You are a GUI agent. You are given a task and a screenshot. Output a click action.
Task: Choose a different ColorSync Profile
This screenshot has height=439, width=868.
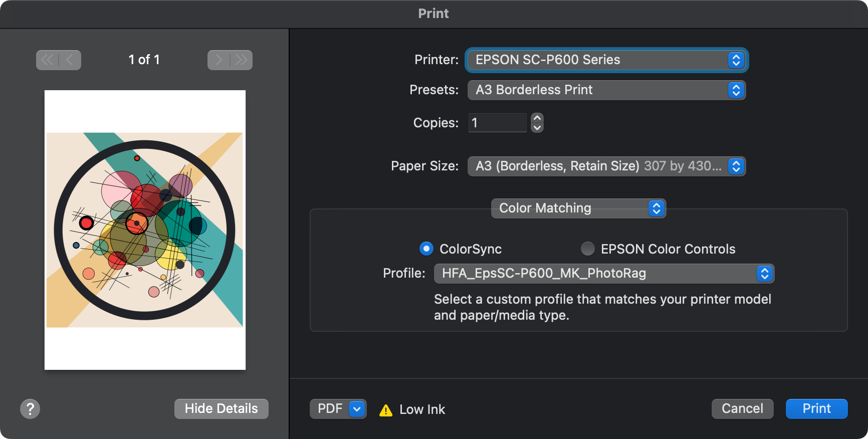(x=604, y=274)
